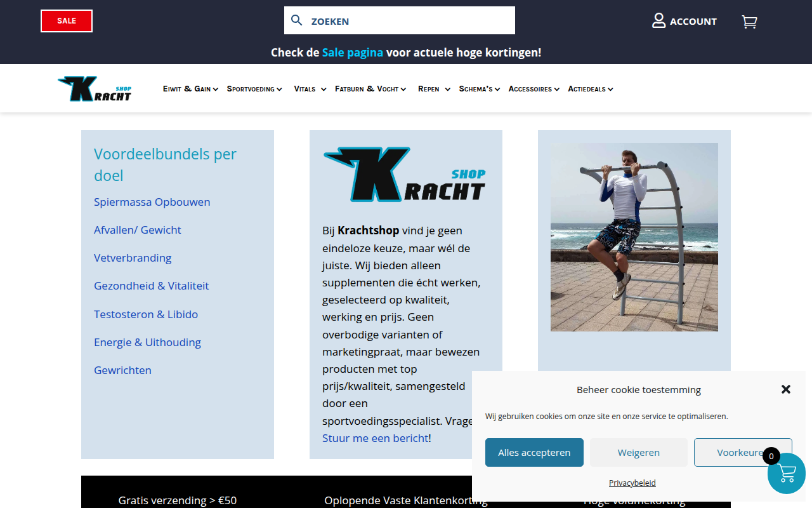
Task: Focus the ZOEKEN search field
Action: pos(400,20)
